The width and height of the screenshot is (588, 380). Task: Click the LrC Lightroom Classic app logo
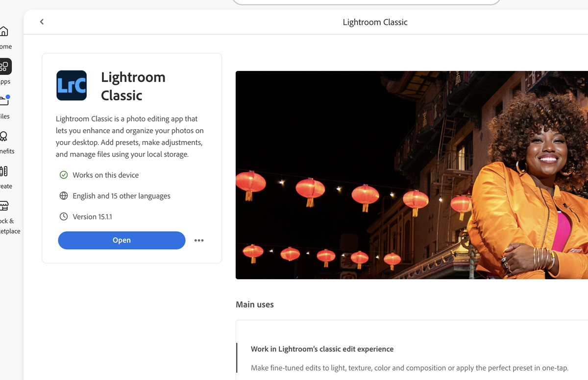pos(72,86)
